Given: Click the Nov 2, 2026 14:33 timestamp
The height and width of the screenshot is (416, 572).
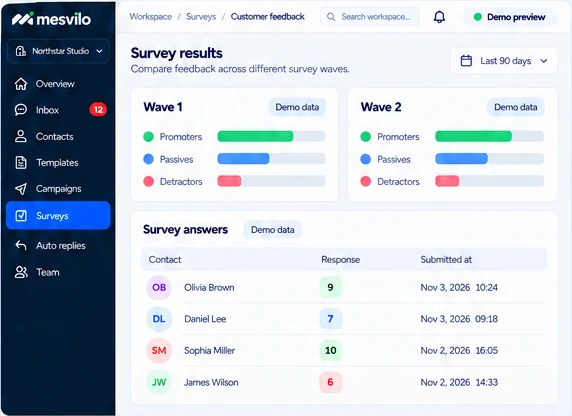Looking at the screenshot, I should (459, 382).
